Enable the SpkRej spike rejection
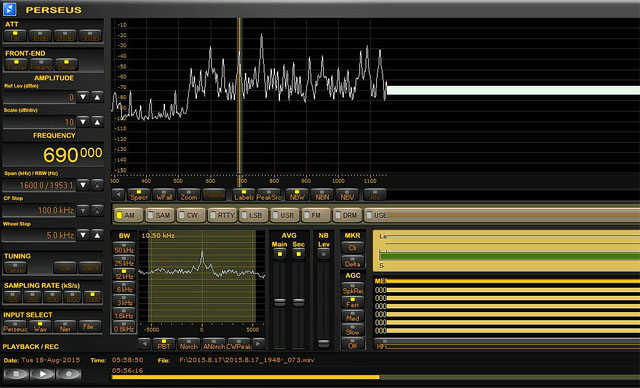 point(353,289)
